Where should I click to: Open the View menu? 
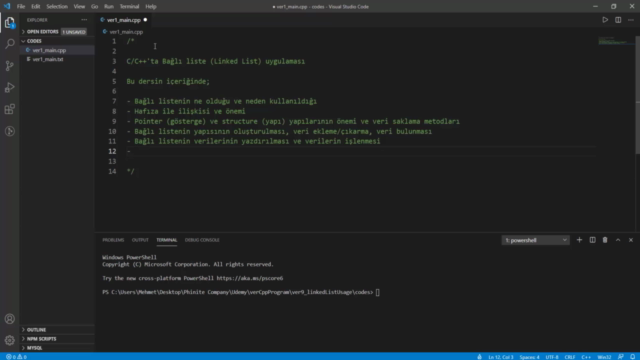point(79,7)
